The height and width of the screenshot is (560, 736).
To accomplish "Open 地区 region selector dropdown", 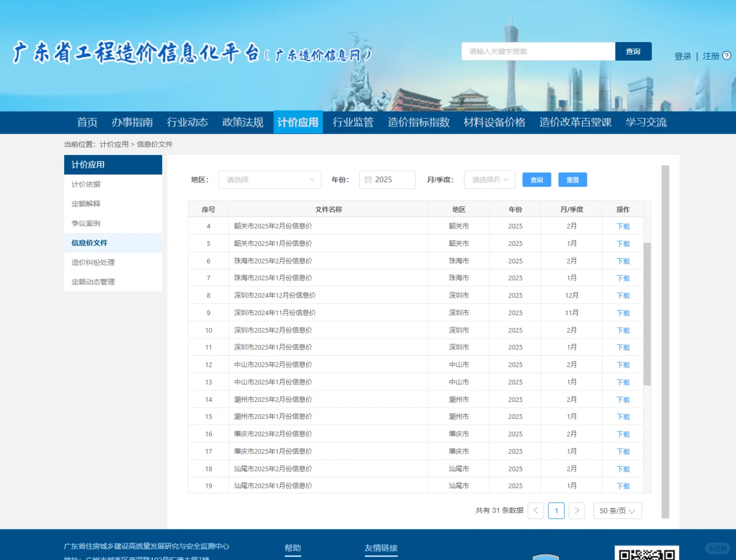I will 270,179.
